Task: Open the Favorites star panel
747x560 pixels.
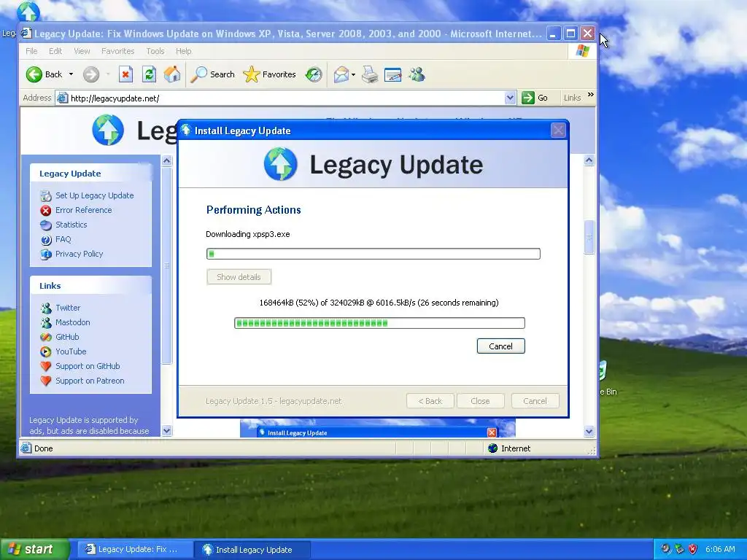Action: [270, 74]
